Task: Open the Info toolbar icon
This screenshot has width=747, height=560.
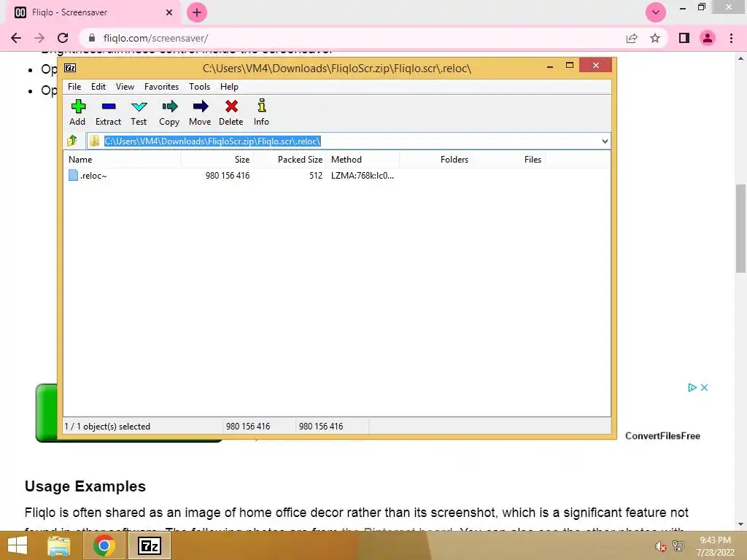Action: click(261, 112)
